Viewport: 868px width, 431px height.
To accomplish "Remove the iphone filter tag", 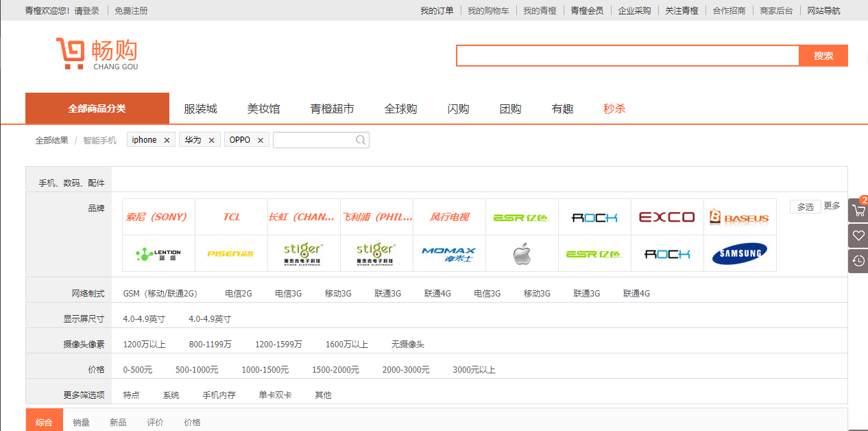I will [x=167, y=140].
